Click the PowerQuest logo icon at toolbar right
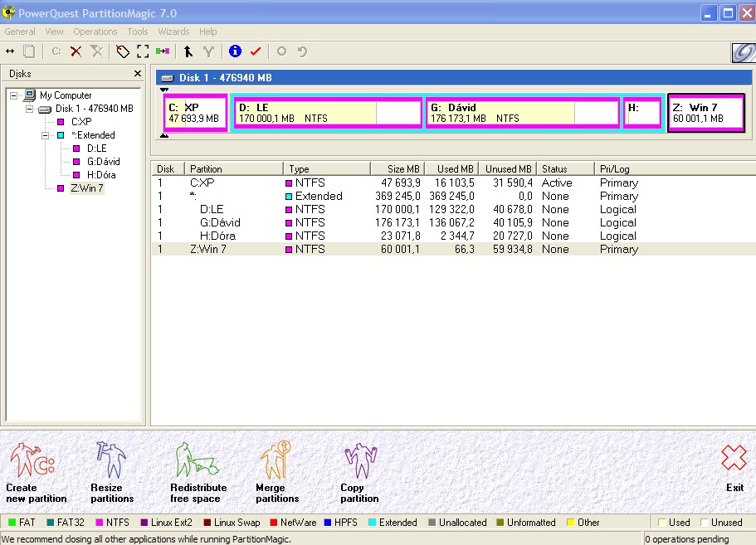Screen dimensions: 756x545 point(744,52)
